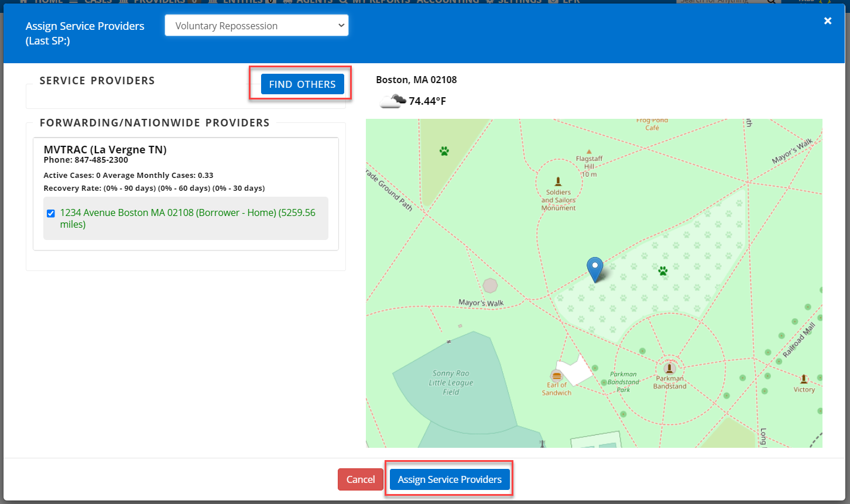
Task: Uncheck the 1234 Avenue Boston address checkbox
Action: coord(51,213)
